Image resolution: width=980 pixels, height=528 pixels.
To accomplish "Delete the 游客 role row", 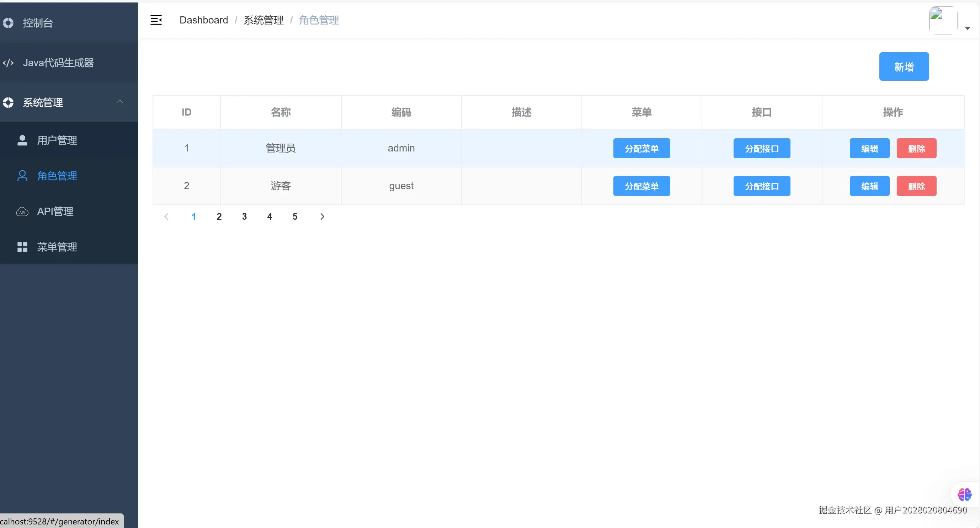I will click(916, 186).
